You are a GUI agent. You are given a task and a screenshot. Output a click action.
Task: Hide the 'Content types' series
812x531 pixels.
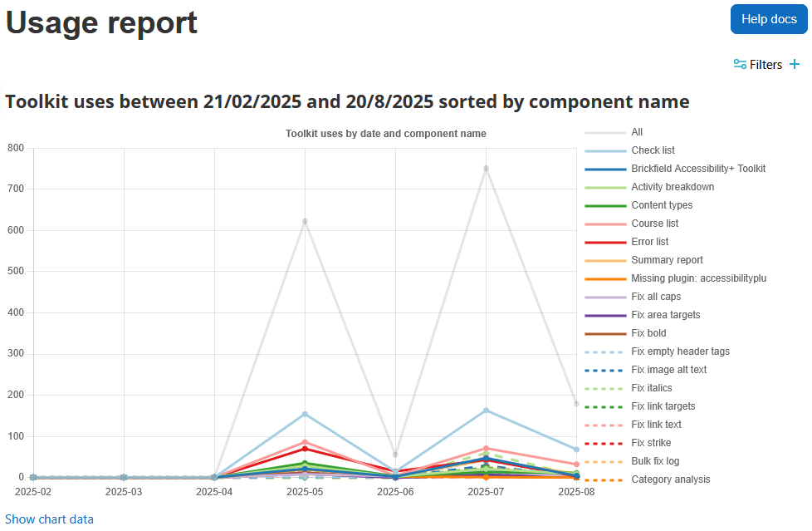tap(638, 204)
